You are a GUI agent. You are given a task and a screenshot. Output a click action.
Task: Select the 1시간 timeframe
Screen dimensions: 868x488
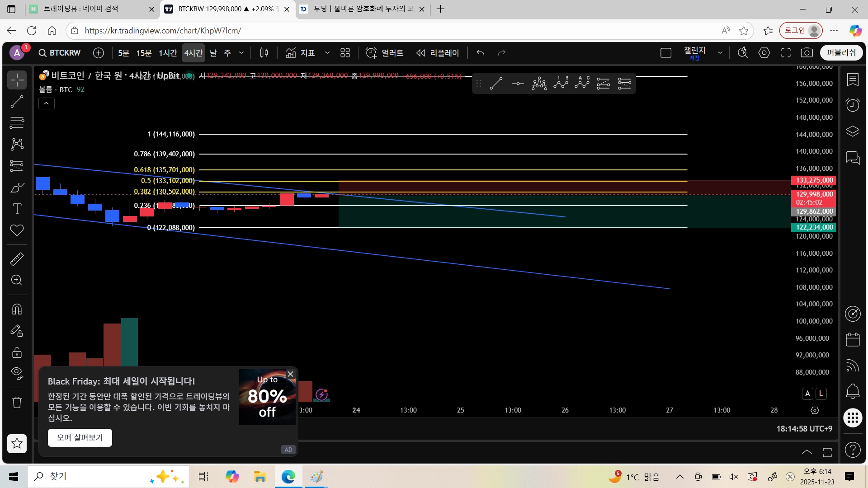[x=167, y=53]
